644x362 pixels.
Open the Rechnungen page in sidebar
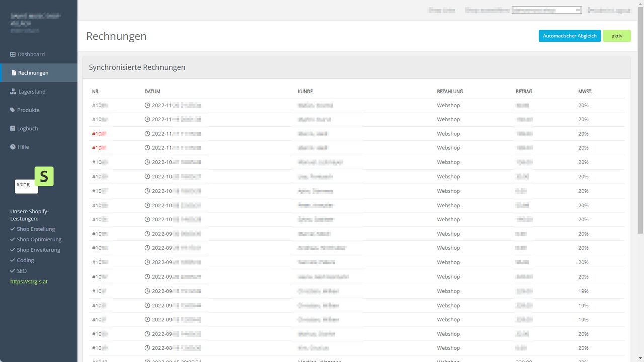pyautogui.click(x=39, y=73)
